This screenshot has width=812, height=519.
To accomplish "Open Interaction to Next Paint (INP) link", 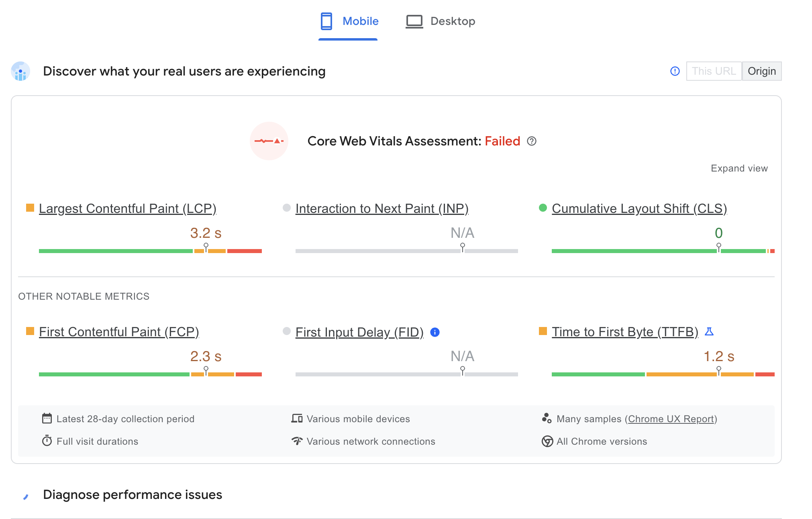I will [x=382, y=208].
